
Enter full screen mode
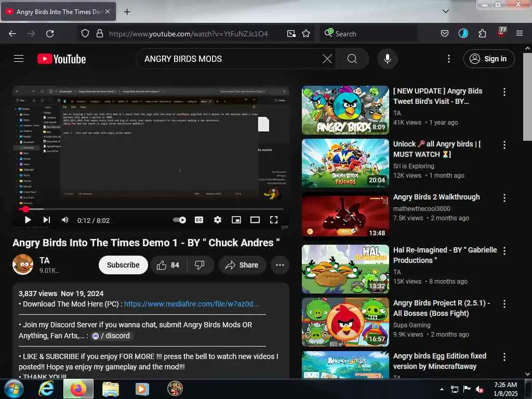pos(273,220)
